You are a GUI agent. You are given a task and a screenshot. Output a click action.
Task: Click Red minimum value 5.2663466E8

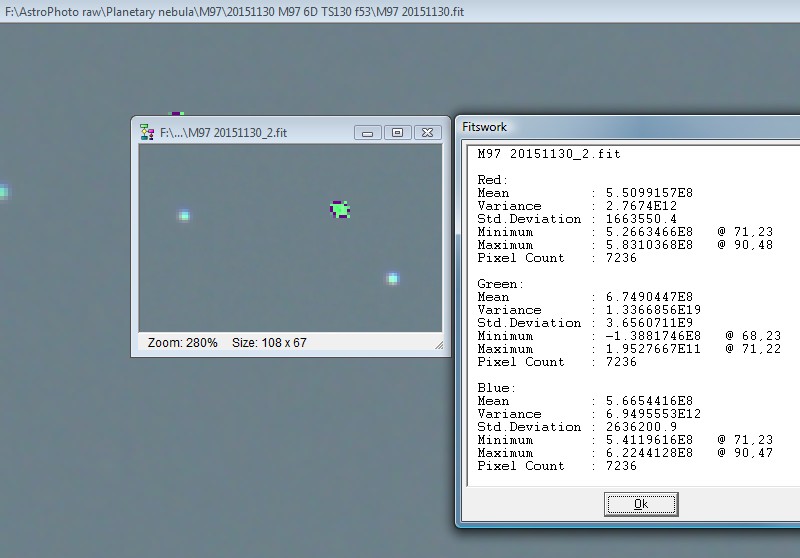pos(649,232)
